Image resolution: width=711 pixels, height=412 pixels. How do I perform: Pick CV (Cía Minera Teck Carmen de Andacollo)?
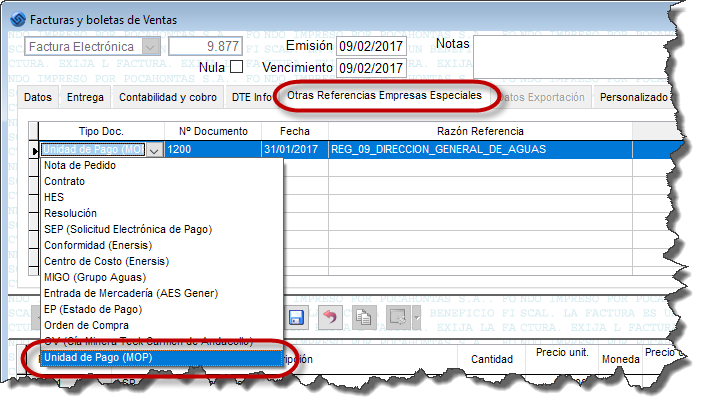pyautogui.click(x=162, y=341)
